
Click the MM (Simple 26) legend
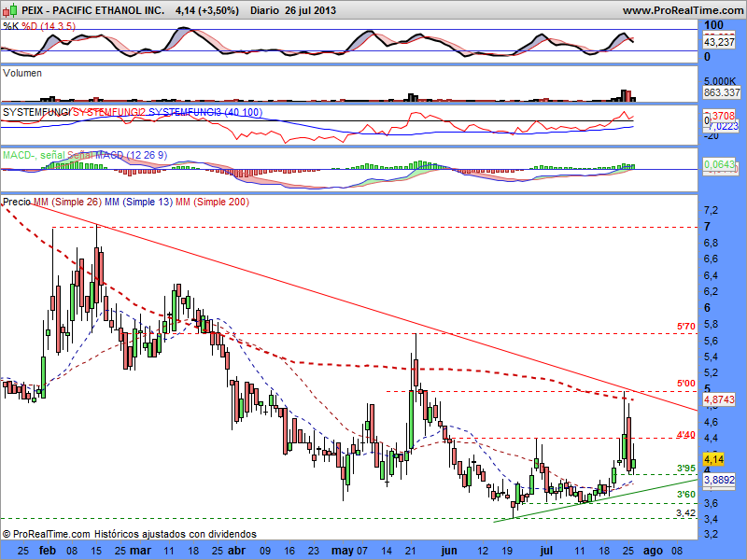pos(67,202)
